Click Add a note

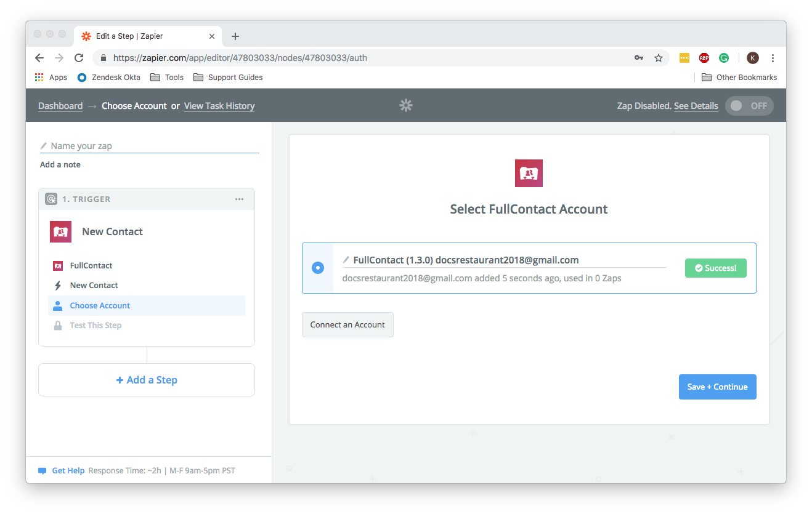(x=60, y=164)
